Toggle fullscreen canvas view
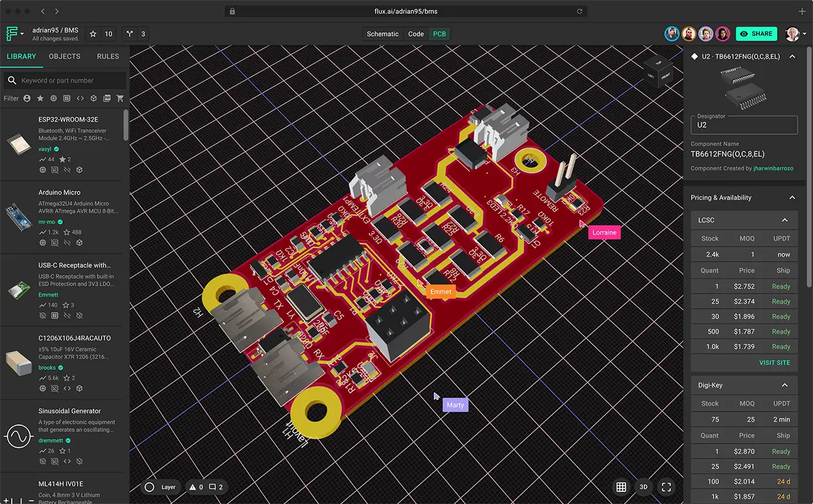The image size is (813, 504). [x=665, y=487]
